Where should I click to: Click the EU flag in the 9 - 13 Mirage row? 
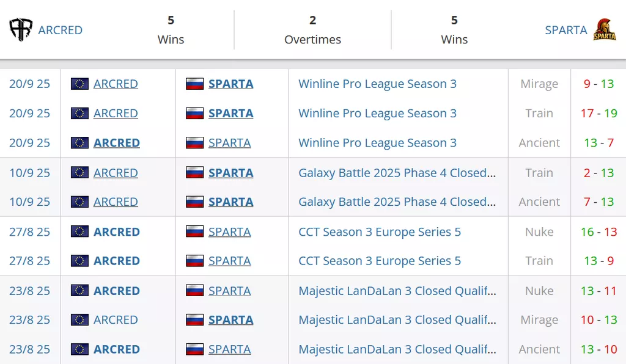coord(79,84)
